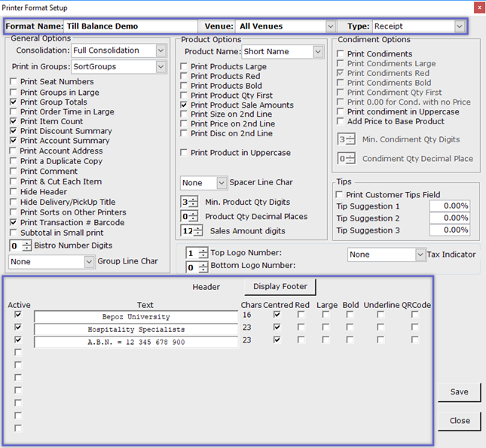
Task: Enable Print Condiments checkbox
Action: pos(341,54)
